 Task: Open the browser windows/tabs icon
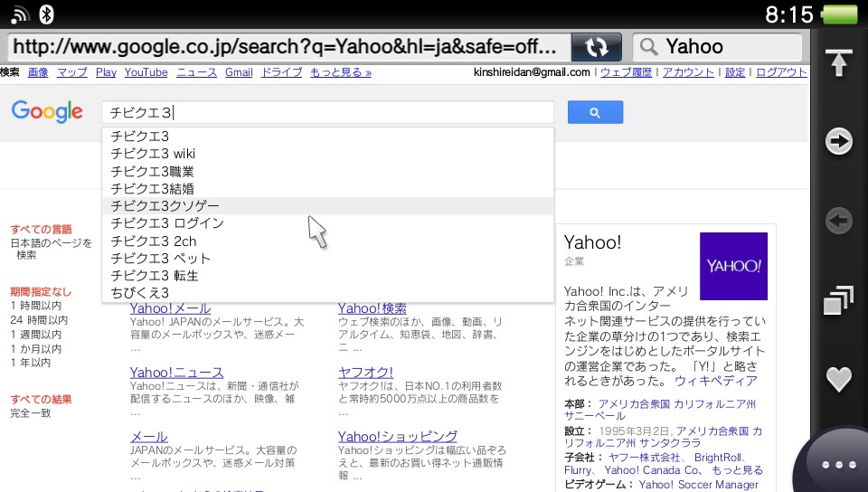pyautogui.click(x=839, y=301)
